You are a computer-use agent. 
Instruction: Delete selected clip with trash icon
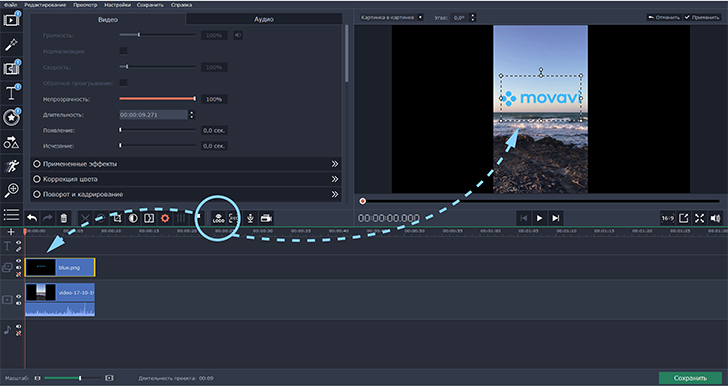pos(64,218)
